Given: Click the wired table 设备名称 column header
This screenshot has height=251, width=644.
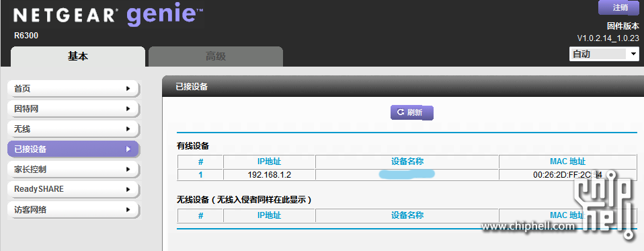Looking at the screenshot, I should point(407,162).
